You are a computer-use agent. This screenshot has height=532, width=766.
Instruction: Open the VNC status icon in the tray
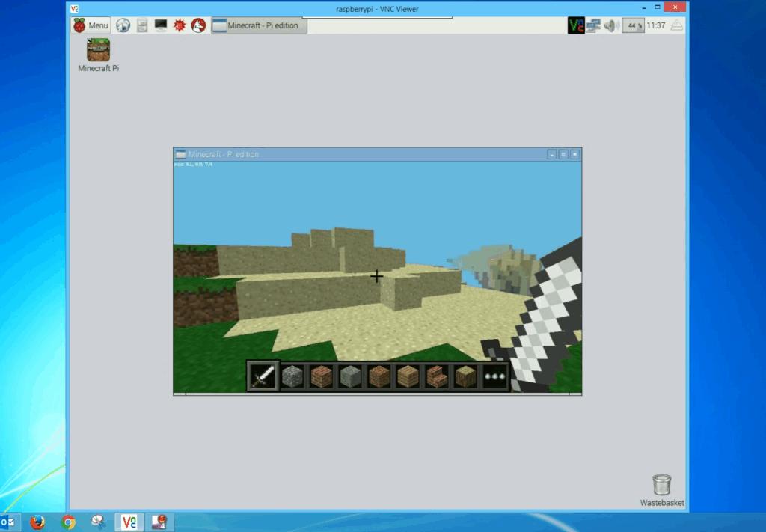tap(576, 25)
